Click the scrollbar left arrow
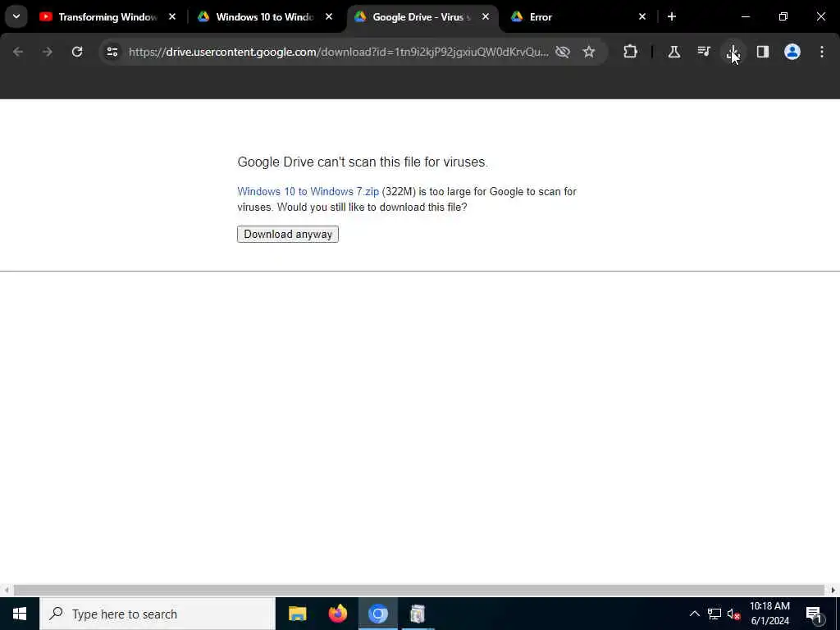The height and width of the screenshot is (630, 840). [x=6, y=590]
